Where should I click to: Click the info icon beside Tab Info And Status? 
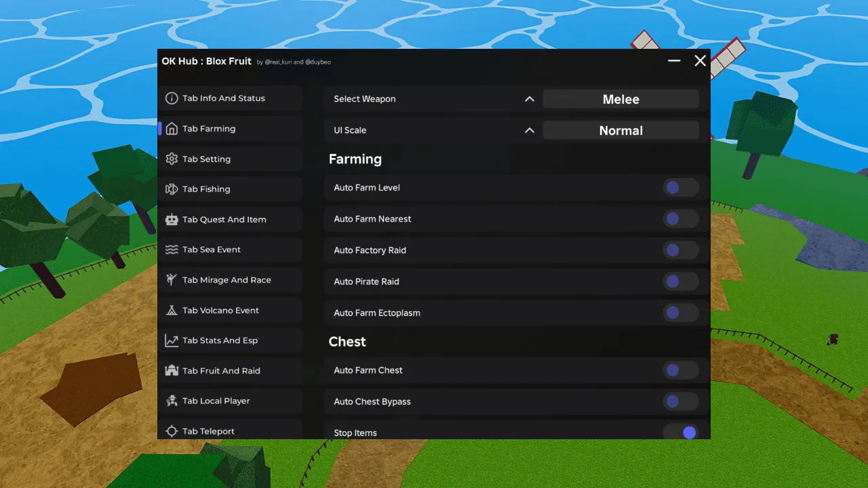coord(172,98)
